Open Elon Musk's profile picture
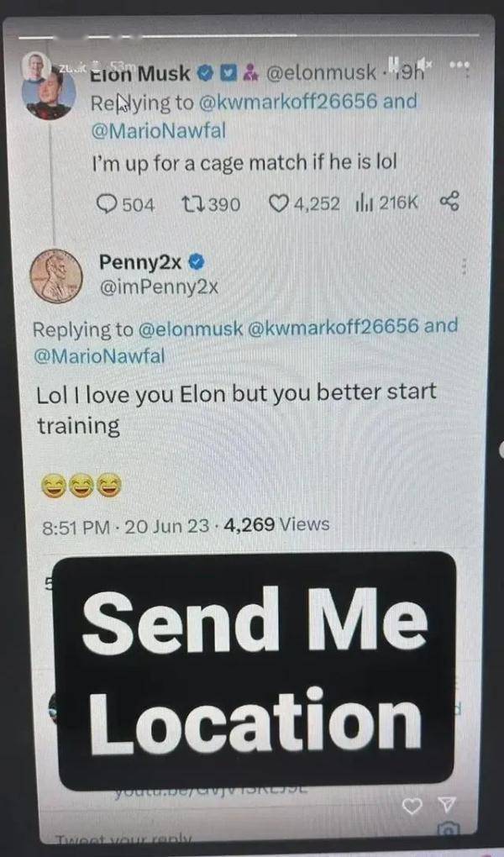The width and height of the screenshot is (504, 857). point(50,95)
